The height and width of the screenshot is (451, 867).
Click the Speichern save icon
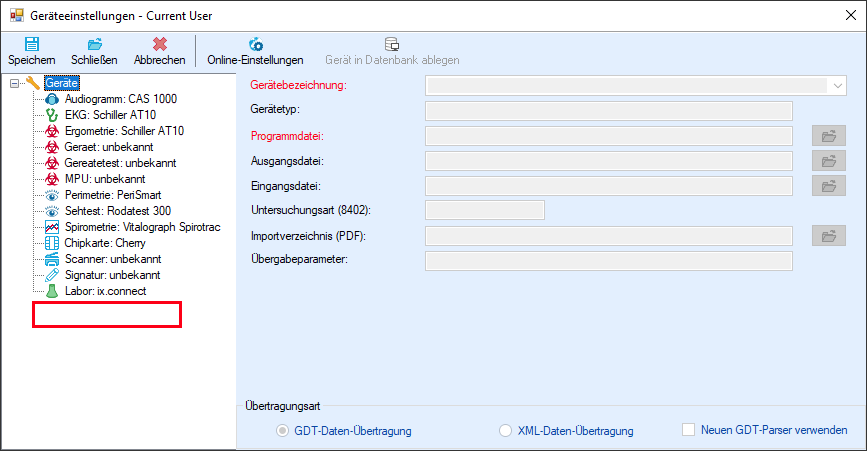tap(32, 44)
